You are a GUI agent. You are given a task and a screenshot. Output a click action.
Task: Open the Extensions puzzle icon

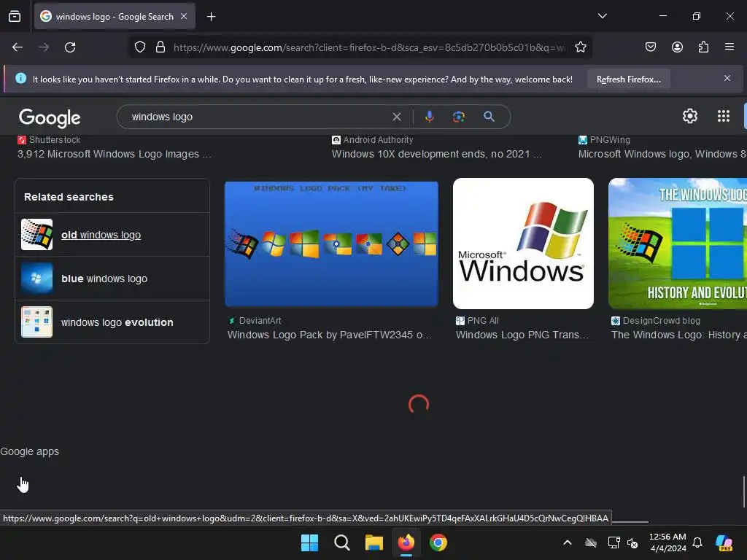703,47
